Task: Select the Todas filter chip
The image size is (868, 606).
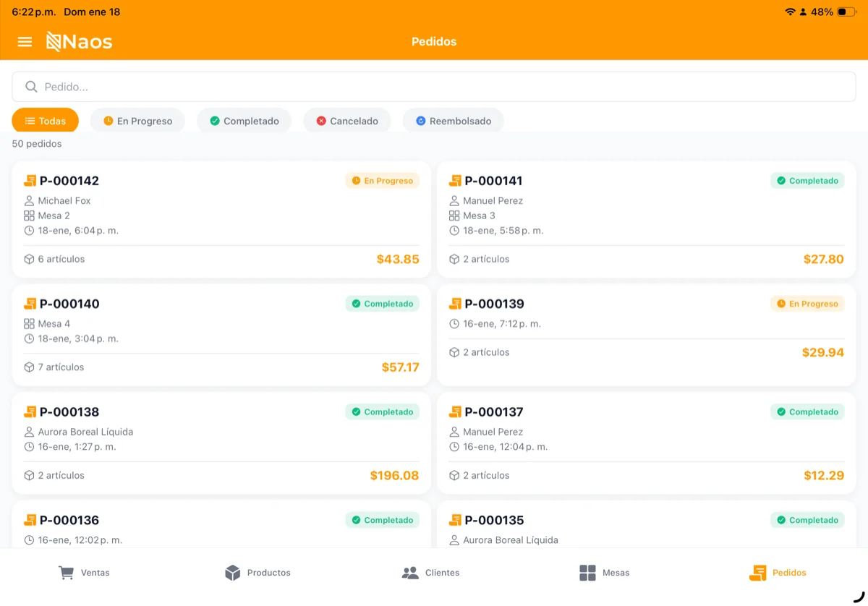Action: tap(45, 121)
